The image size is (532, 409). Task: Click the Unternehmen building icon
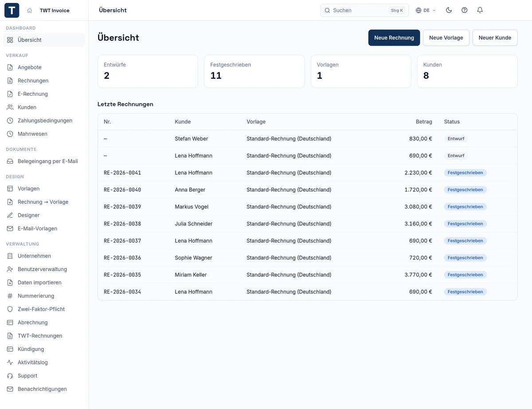pyautogui.click(x=10, y=256)
